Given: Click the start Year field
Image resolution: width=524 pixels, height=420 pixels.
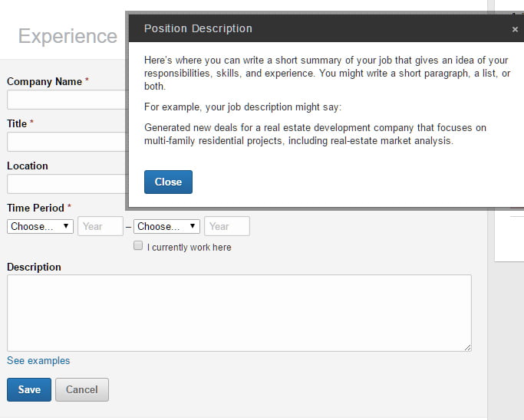Looking at the screenshot, I should pos(101,226).
